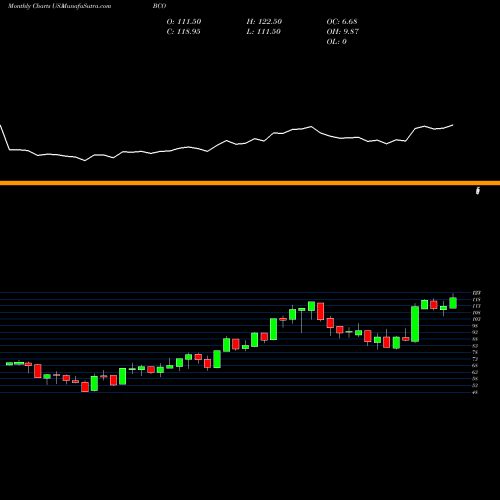500x500 pixels.
Task: Select the close value 'C: 118.95'
Action: pyautogui.click(x=183, y=31)
